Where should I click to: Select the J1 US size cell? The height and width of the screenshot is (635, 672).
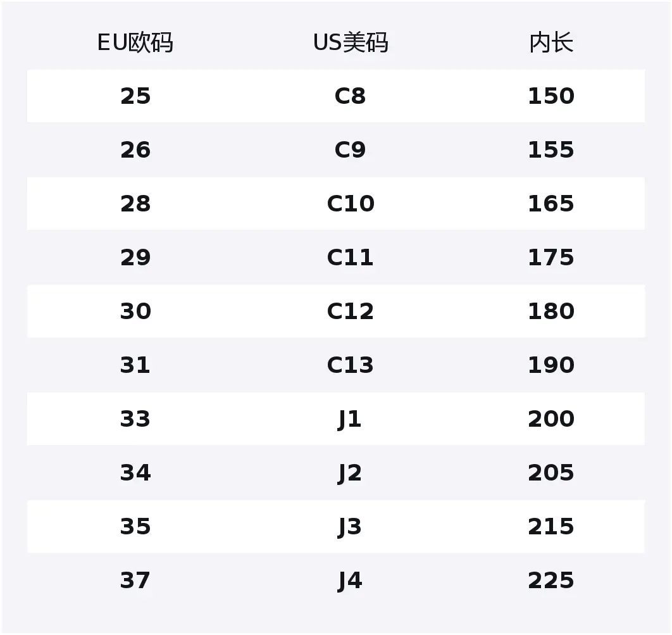click(350, 419)
